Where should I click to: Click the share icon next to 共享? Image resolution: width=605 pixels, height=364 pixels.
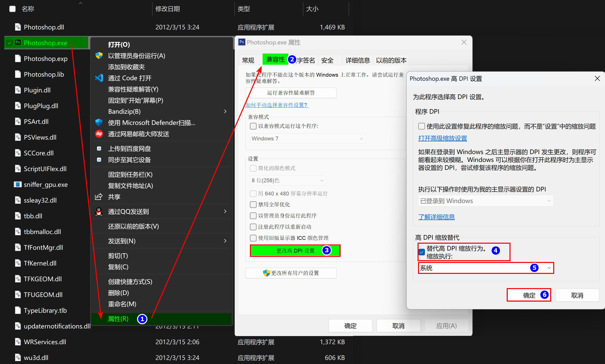[99, 197]
